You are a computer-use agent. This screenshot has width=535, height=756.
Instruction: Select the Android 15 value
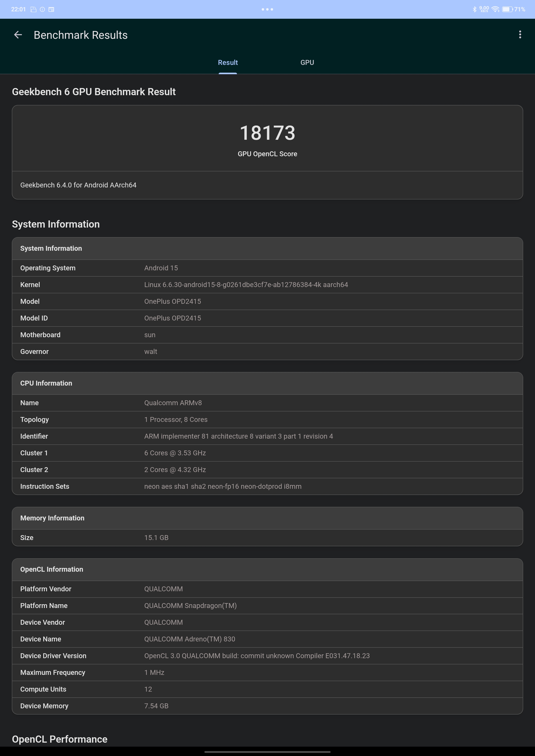161,268
